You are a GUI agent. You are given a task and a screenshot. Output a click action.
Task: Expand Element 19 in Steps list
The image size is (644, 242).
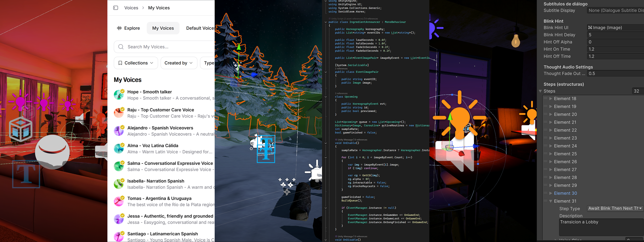pos(551,106)
